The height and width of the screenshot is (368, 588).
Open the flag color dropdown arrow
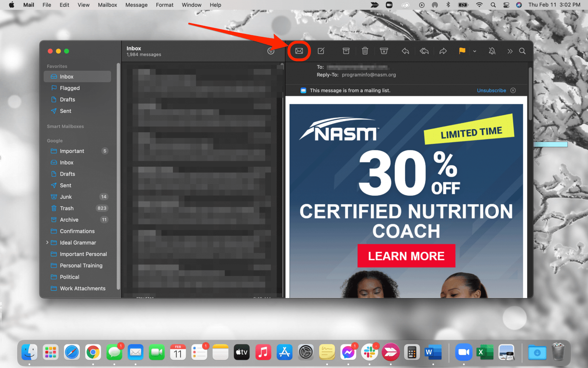[x=475, y=51]
